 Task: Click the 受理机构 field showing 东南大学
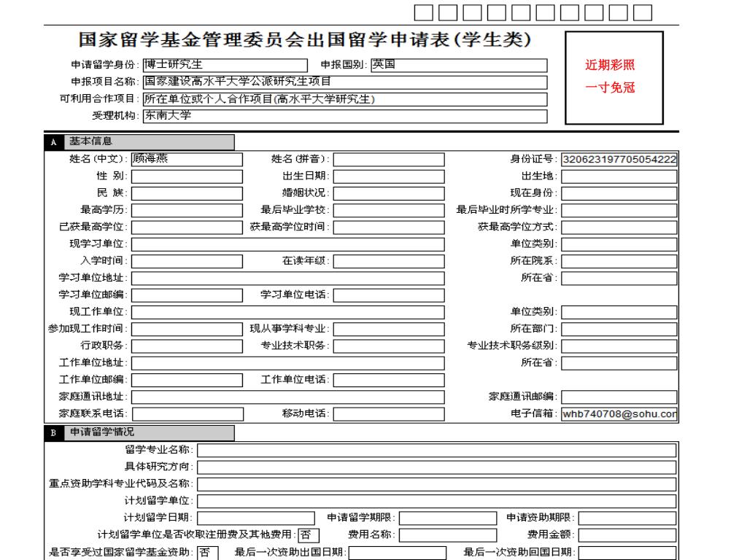click(x=344, y=116)
